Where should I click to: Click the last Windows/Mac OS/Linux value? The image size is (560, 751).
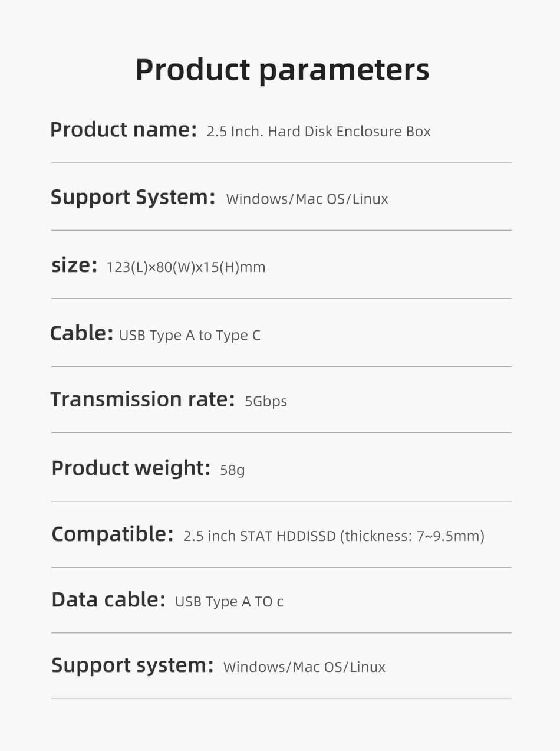pyautogui.click(x=304, y=667)
